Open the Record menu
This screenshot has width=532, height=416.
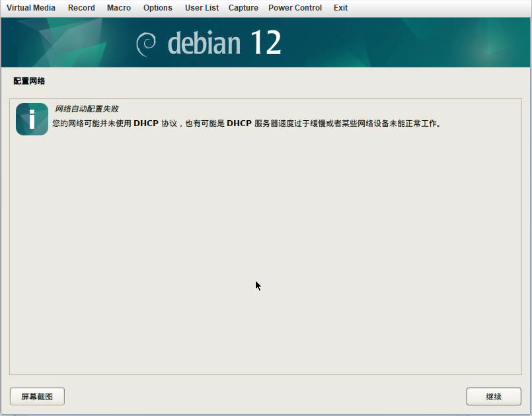coord(81,8)
